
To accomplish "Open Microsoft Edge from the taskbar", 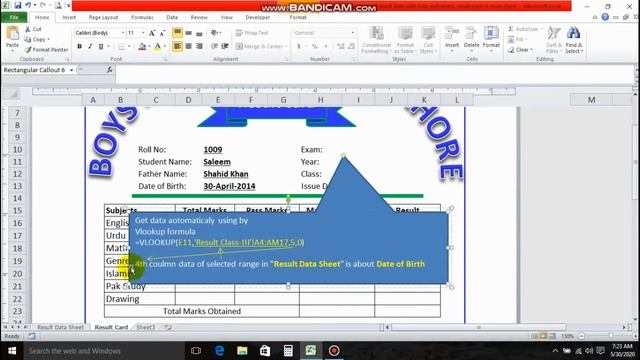I will click(x=219, y=351).
